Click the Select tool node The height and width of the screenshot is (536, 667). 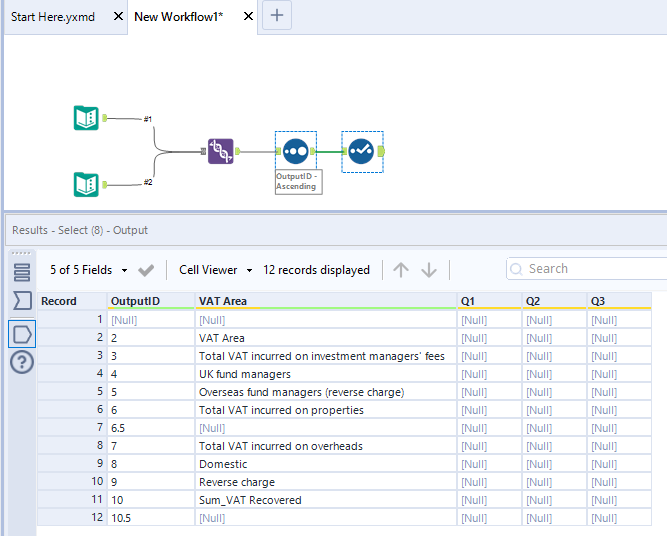coord(361,151)
